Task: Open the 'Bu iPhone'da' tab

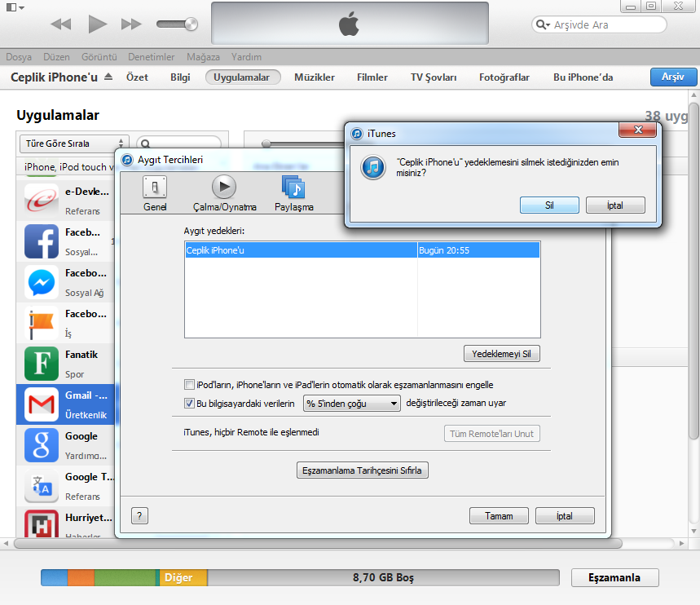Action: pyautogui.click(x=583, y=77)
